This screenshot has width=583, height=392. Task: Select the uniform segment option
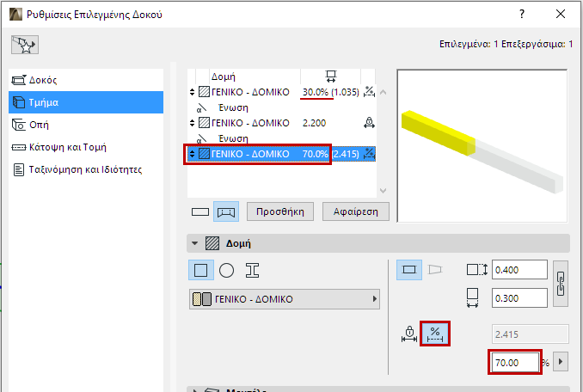pos(409,270)
